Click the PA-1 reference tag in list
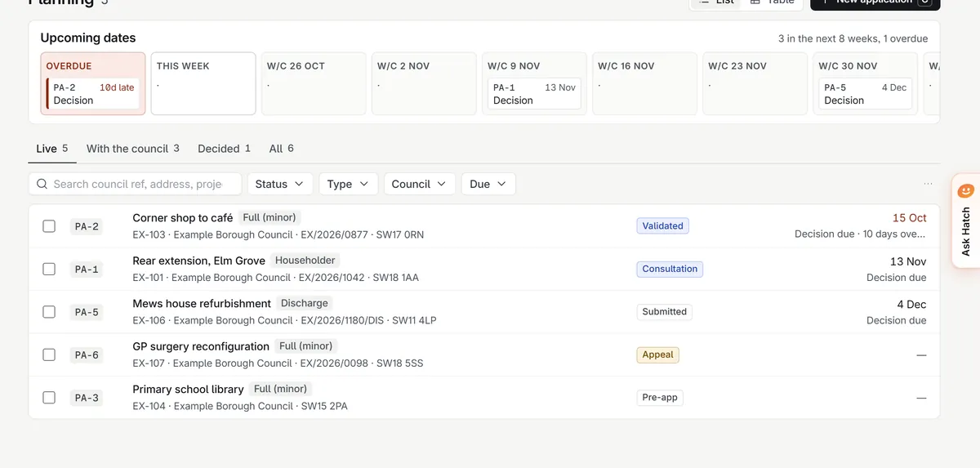Screen dimensions: 980x468 point(87,269)
